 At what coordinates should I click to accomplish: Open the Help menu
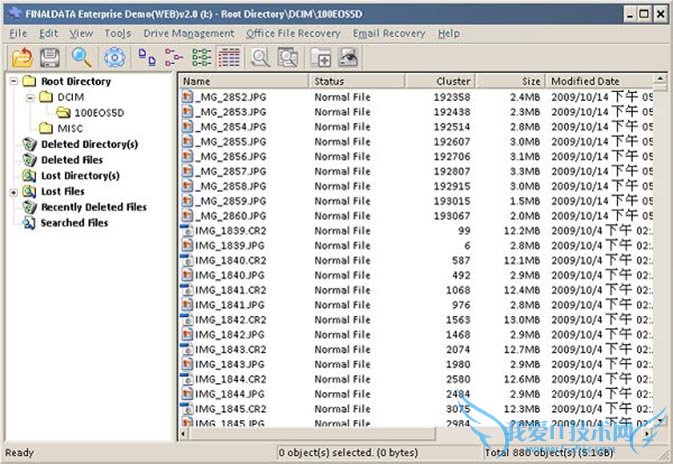tap(449, 33)
